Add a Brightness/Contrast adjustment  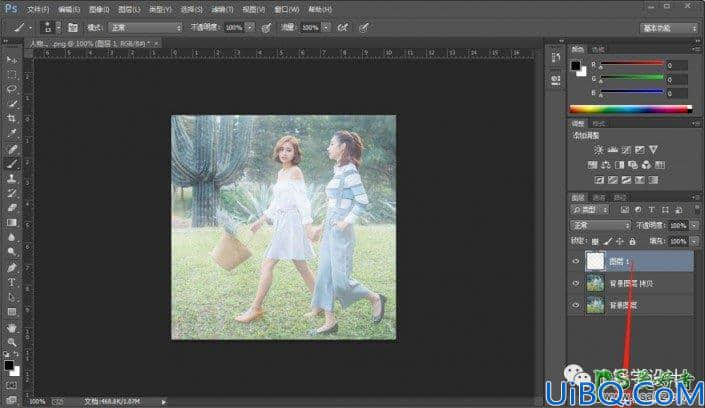(x=598, y=150)
